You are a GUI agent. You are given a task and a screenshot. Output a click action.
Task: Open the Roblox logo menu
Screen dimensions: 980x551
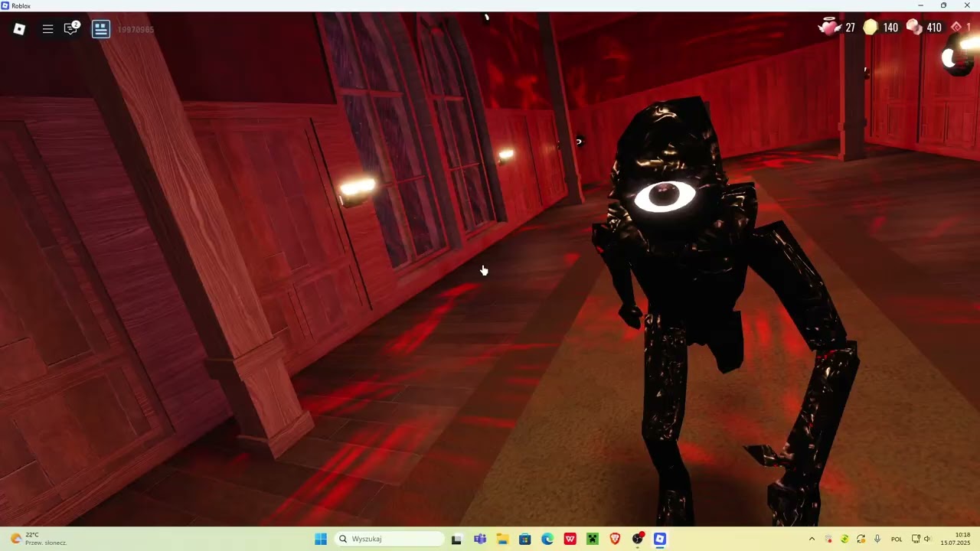tap(20, 29)
